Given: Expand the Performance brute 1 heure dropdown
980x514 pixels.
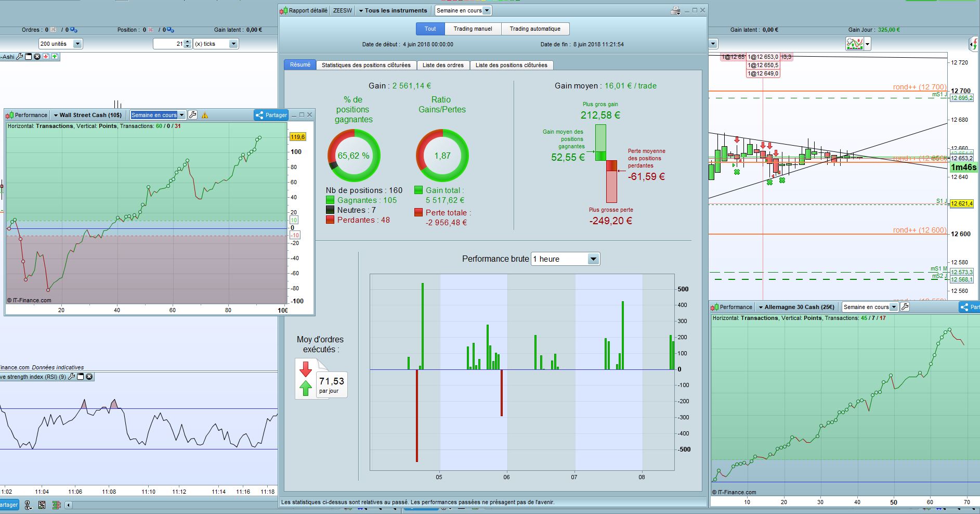Looking at the screenshot, I should point(566,259).
